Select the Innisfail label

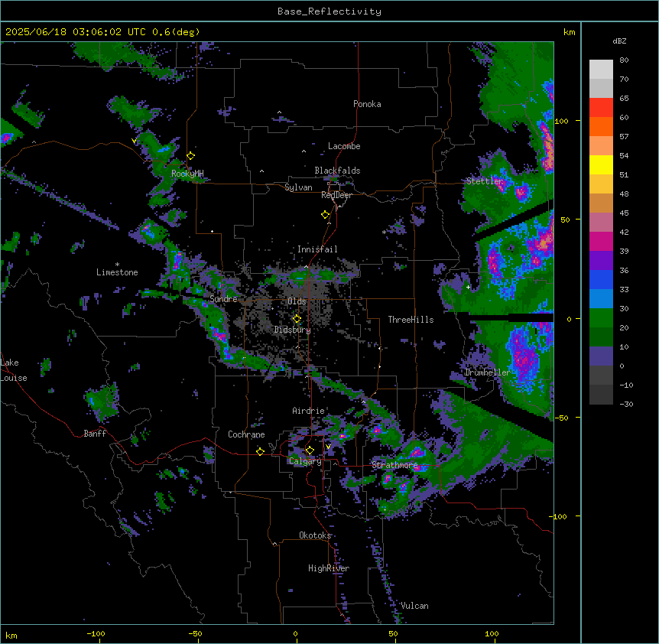[317, 249]
